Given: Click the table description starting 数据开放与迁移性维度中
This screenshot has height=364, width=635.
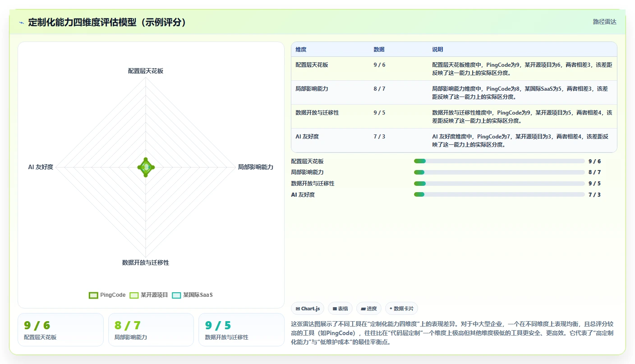Looking at the screenshot, I should pos(522,117).
